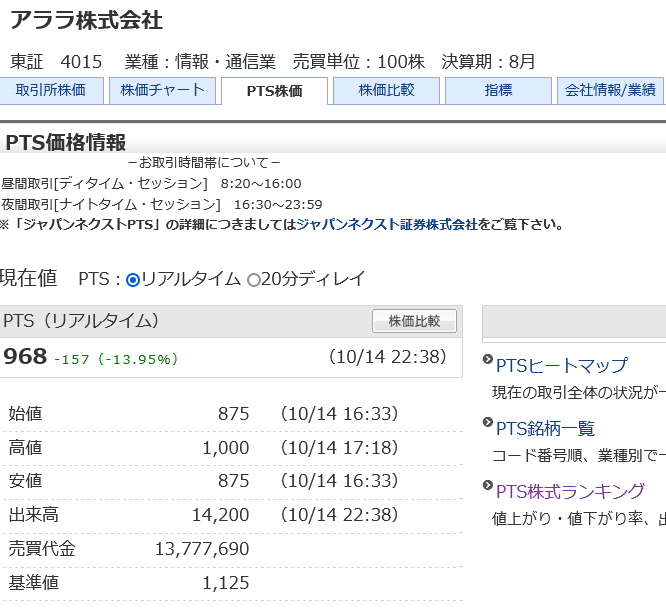Image resolution: width=666 pixels, height=611 pixels.
Task: Click the PTS価格情報 section heading
Action: (x=66, y=142)
